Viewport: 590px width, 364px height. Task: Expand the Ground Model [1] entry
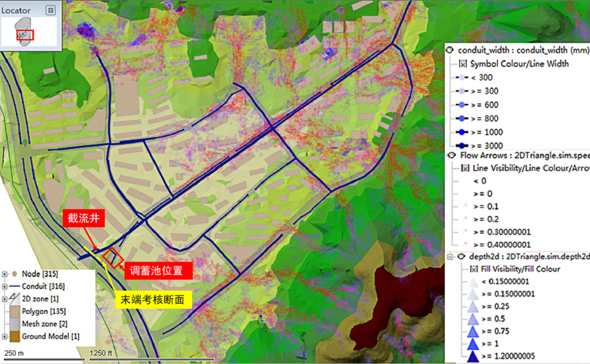[5, 337]
